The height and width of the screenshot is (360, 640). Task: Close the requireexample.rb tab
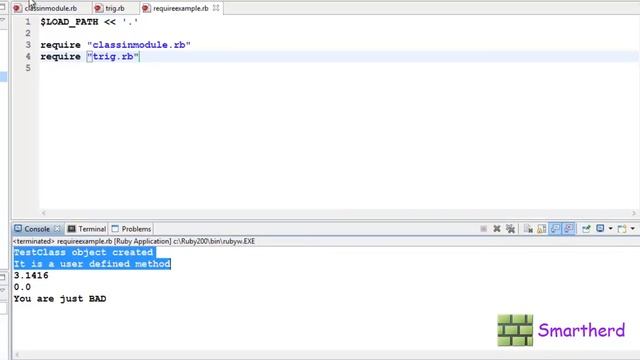pos(216,8)
